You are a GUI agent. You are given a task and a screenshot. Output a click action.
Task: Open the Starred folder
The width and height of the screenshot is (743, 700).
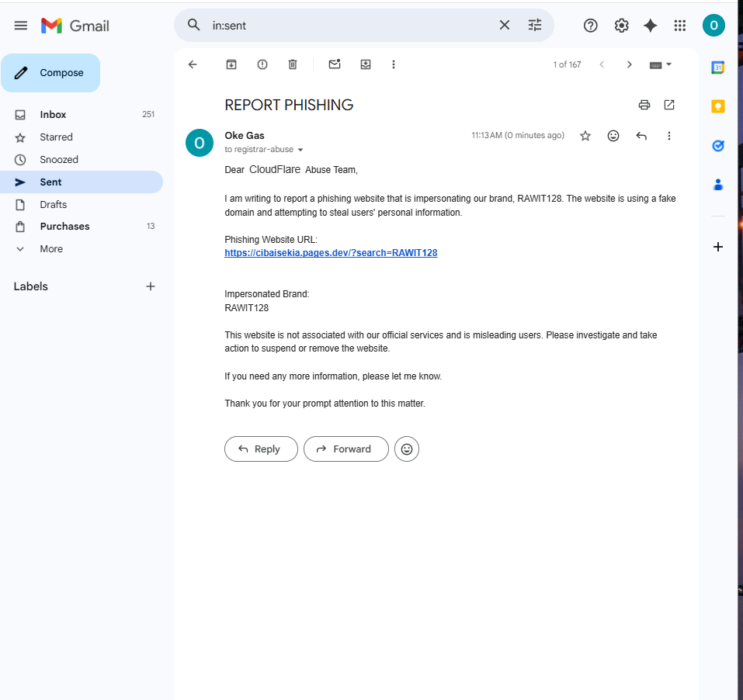click(82, 137)
